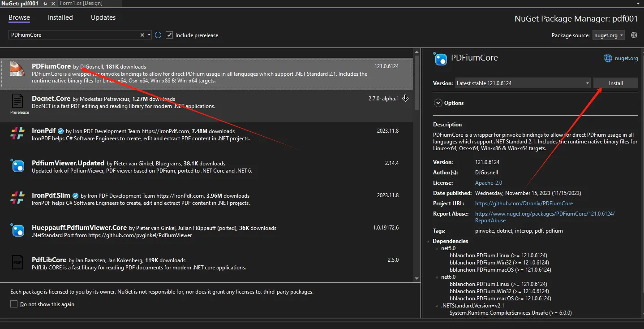The height and width of the screenshot is (329, 644).
Task: Expand the Options section
Action: click(x=438, y=103)
